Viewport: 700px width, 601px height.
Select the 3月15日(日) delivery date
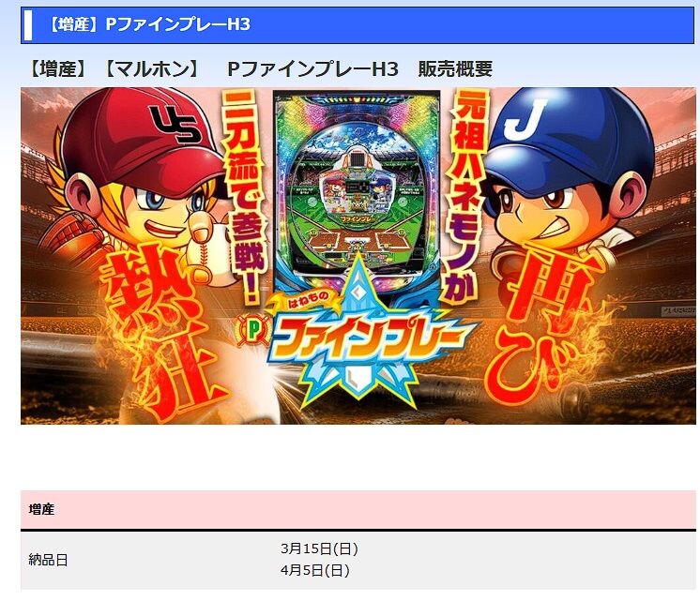coord(319,548)
